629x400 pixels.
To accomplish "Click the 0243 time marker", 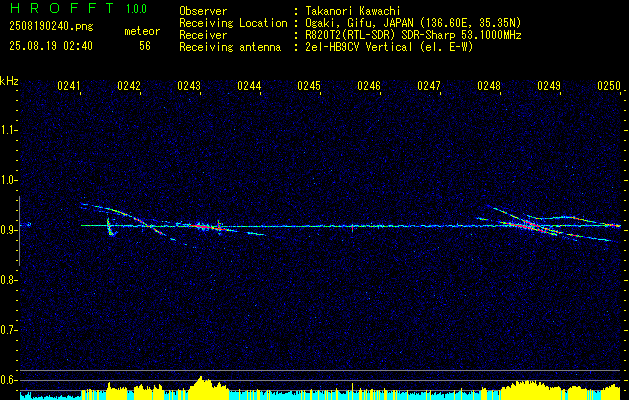I will tap(189, 86).
